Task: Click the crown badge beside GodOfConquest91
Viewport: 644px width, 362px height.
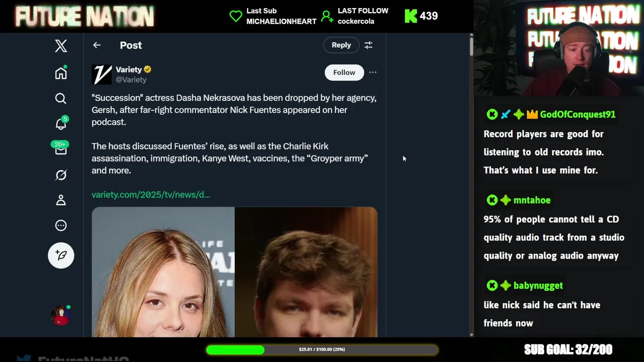Action: 532,115
